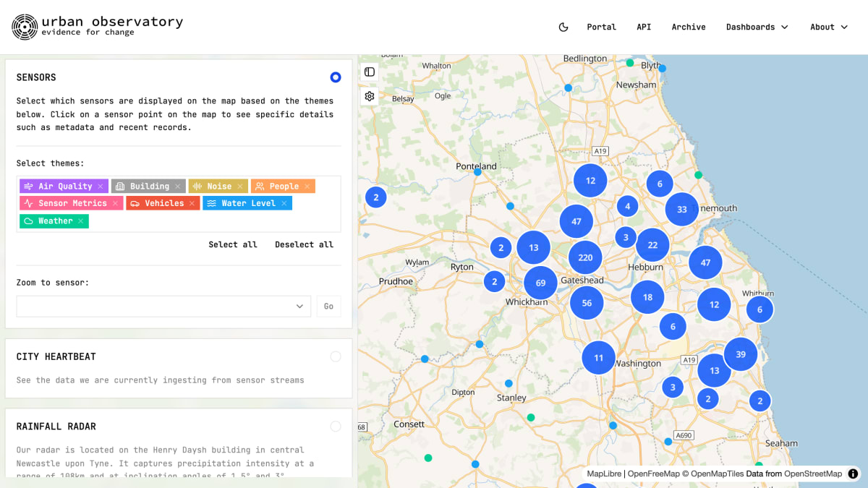Click the blue sensor point near Blyth
Viewport: 868px width, 488px height.
[x=662, y=69]
